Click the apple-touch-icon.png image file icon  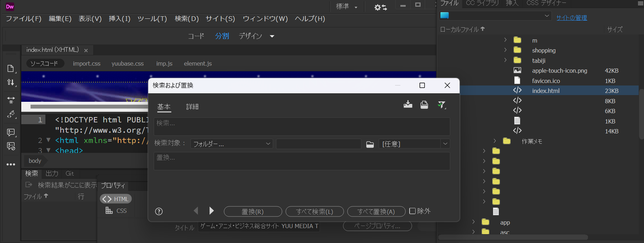pos(517,70)
